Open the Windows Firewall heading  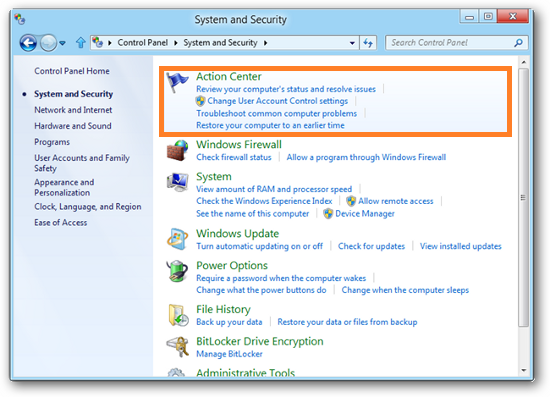(x=239, y=144)
